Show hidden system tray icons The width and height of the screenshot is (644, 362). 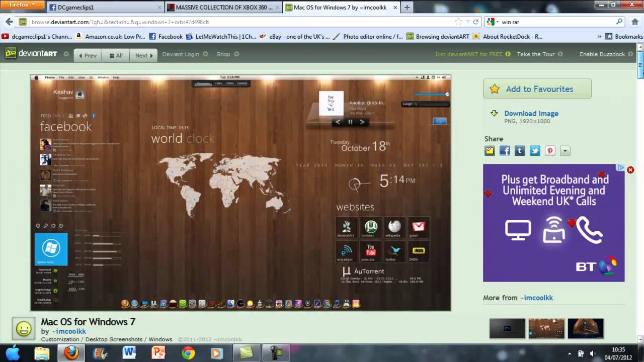pyautogui.click(x=570, y=353)
